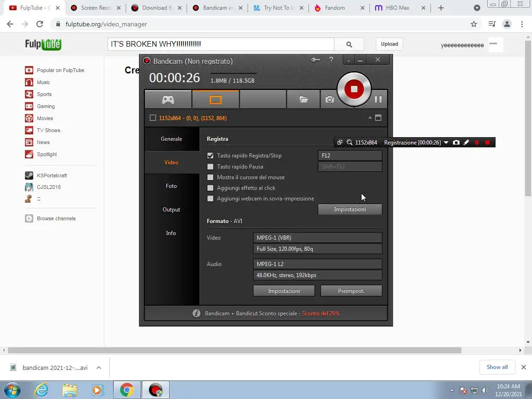Viewport: 532px width, 399px height.
Task: Pause the Bandicam recording
Action: pyautogui.click(x=378, y=99)
